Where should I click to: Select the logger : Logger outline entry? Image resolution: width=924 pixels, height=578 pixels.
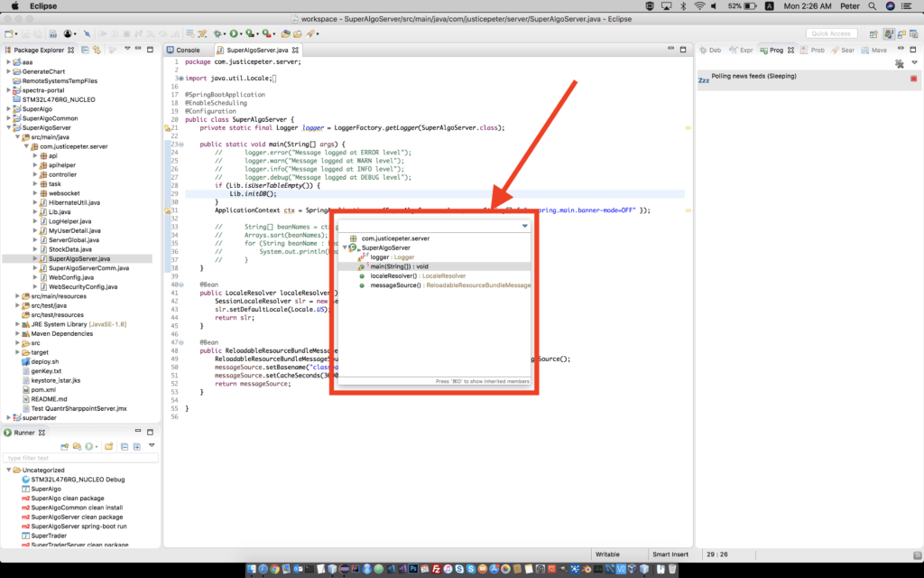pos(392,257)
